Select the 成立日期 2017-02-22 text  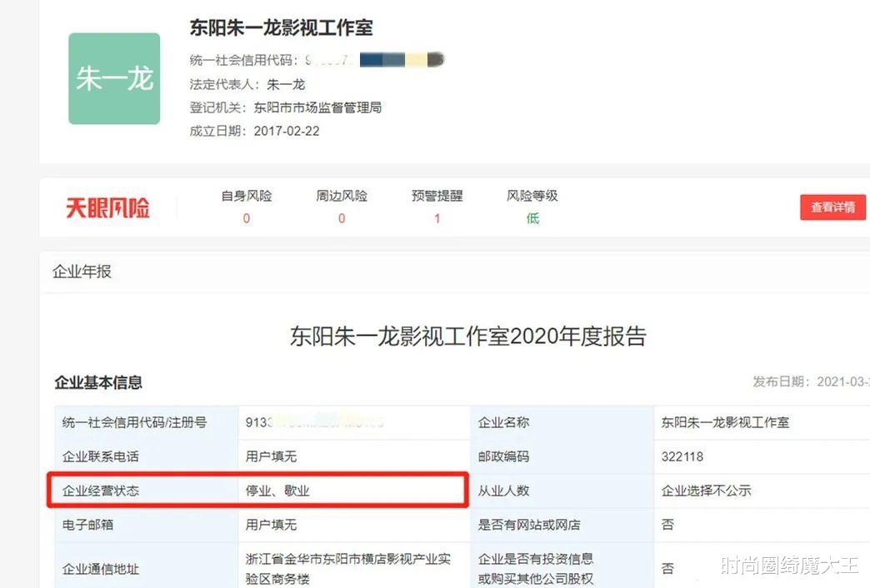click(284, 131)
